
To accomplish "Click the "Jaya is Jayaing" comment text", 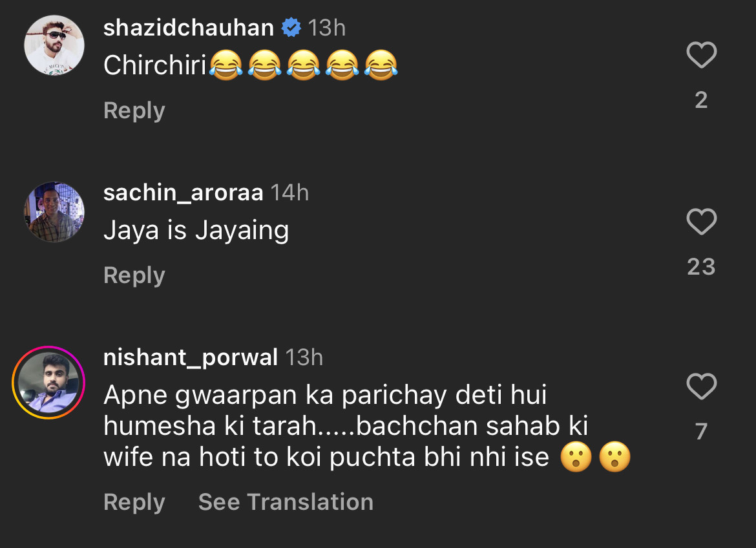I will [196, 231].
